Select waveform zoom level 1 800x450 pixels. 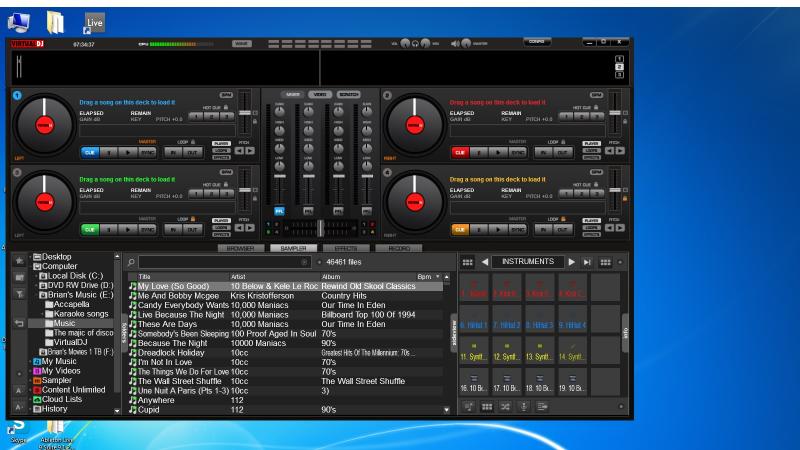pos(619,59)
